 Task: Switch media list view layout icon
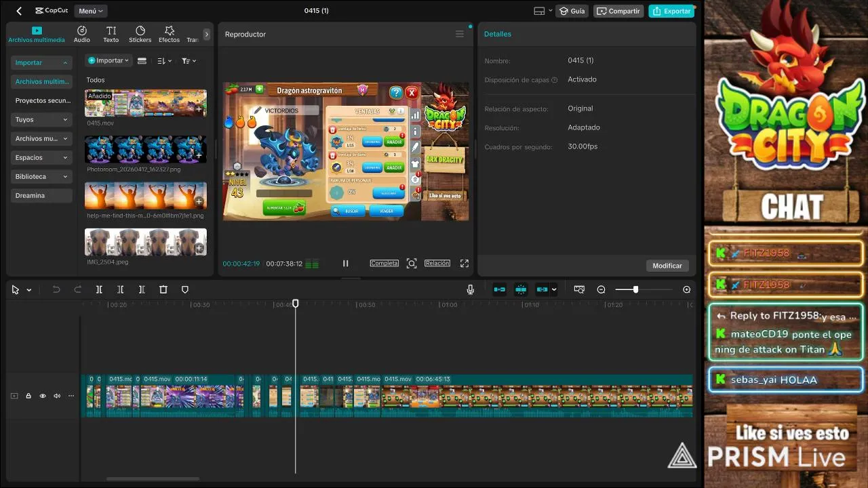click(x=142, y=61)
